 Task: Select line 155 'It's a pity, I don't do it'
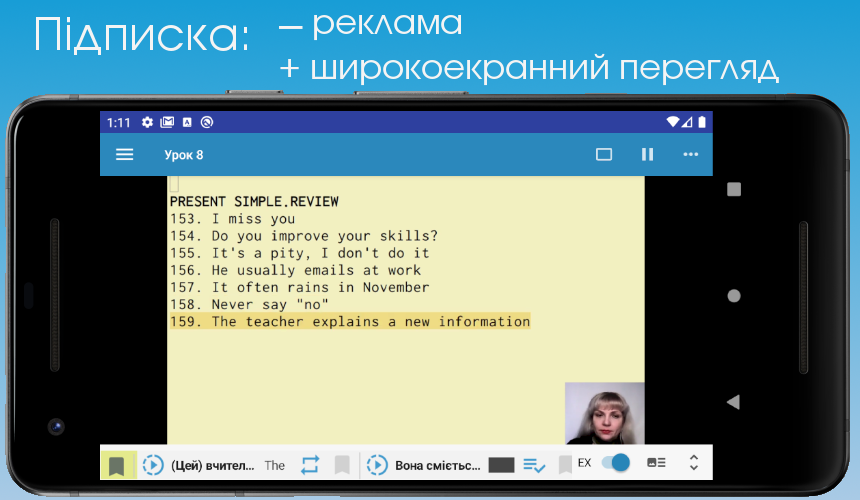tap(299, 253)
